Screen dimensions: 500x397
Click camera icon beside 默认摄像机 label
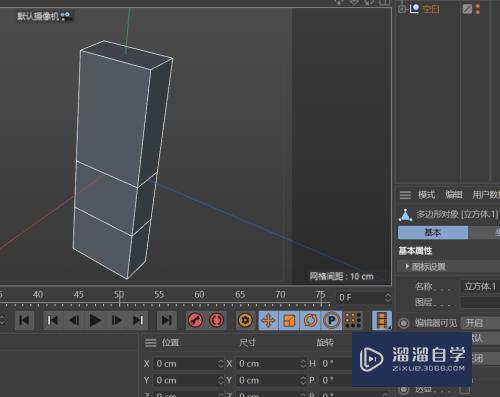66,16
